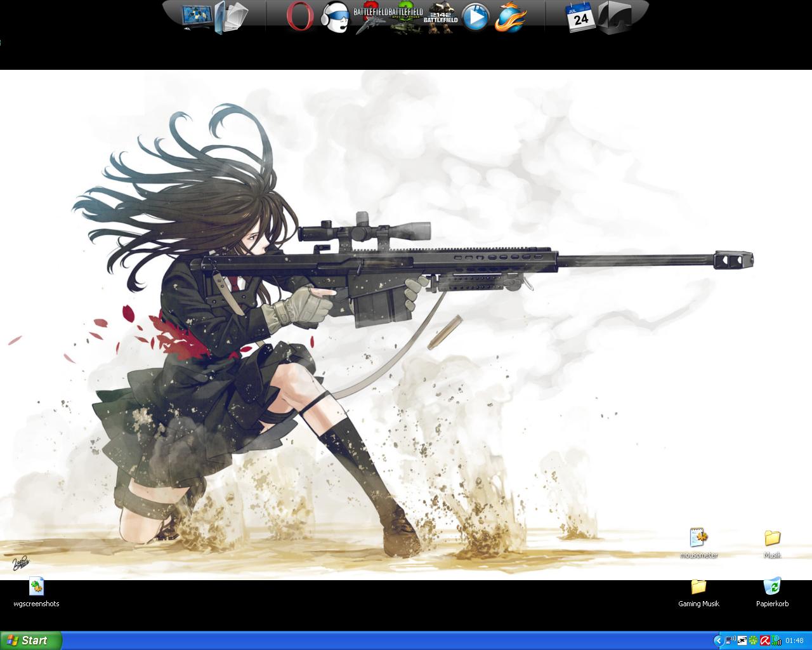Launch Opera browser from the dock
Image resolution: width=812 pixels, height=650 pixels.
(300, 17)
